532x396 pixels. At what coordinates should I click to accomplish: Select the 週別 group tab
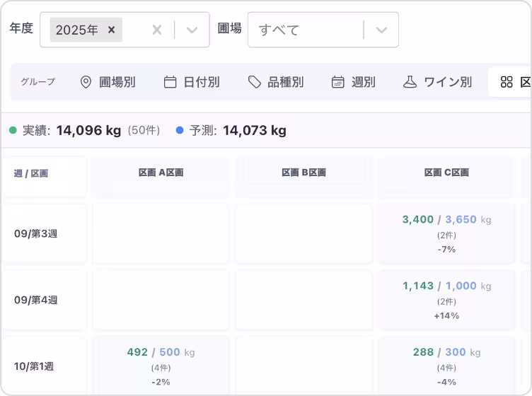[x=354, y=82]
